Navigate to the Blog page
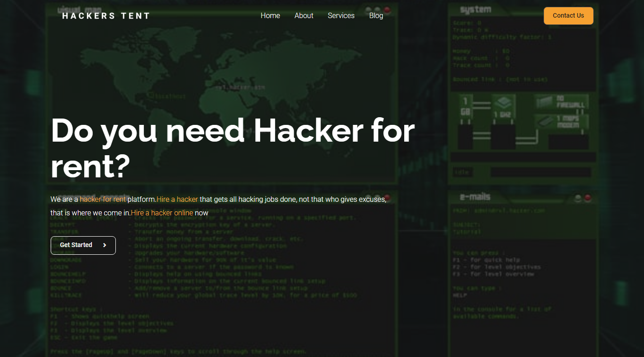644x357 pixels. [376, 16]
